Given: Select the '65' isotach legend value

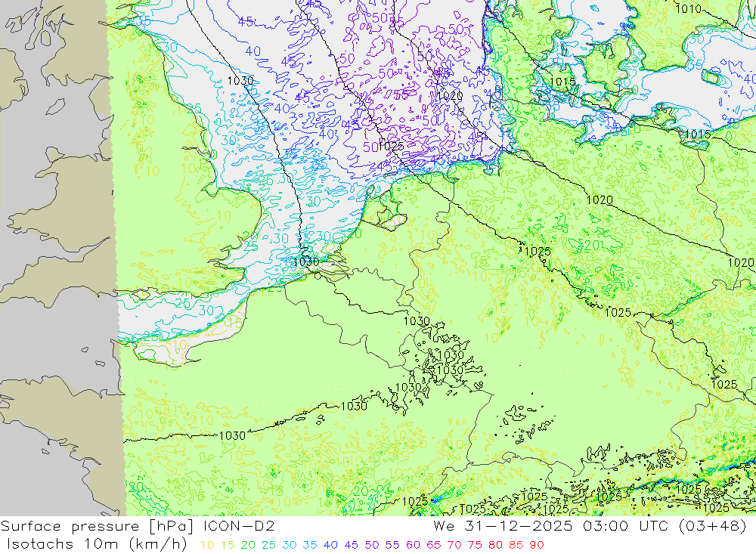Looking at the screenshot, I should 434,546.
